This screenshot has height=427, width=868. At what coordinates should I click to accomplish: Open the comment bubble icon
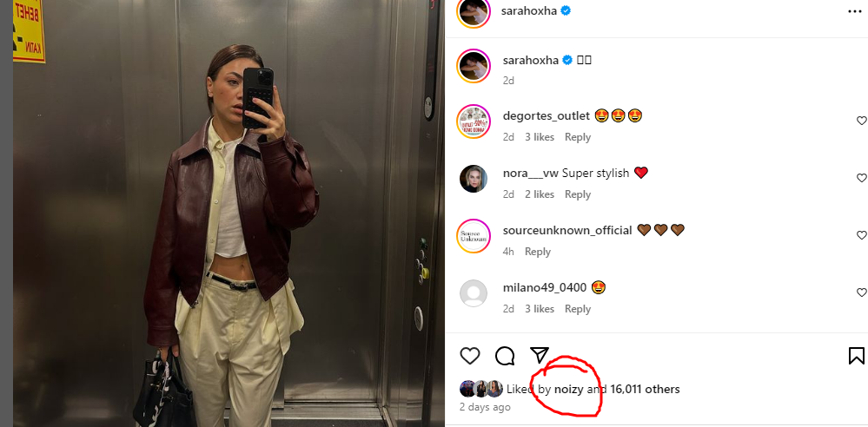click(x=505, y=356)
